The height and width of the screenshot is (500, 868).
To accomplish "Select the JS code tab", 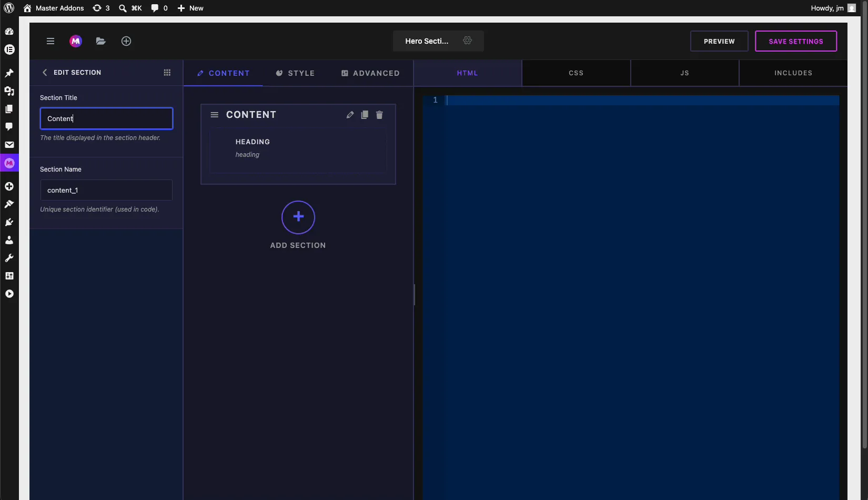I will [x=684, y=73].
